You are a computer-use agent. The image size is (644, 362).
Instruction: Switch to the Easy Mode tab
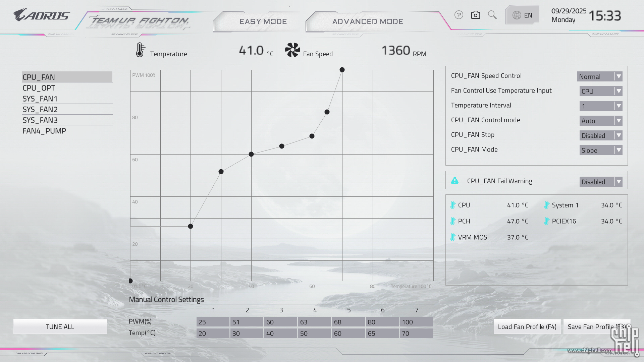click(x=263, y=21)
